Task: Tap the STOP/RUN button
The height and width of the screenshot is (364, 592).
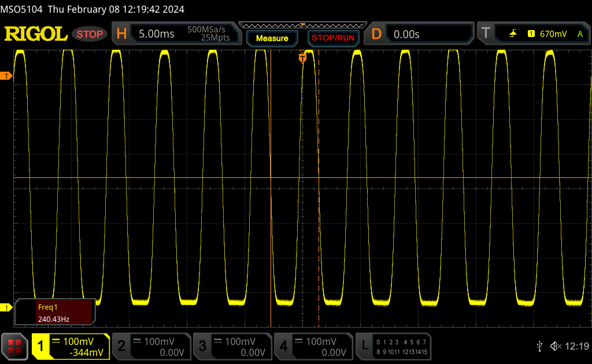Action: point(333,38)
